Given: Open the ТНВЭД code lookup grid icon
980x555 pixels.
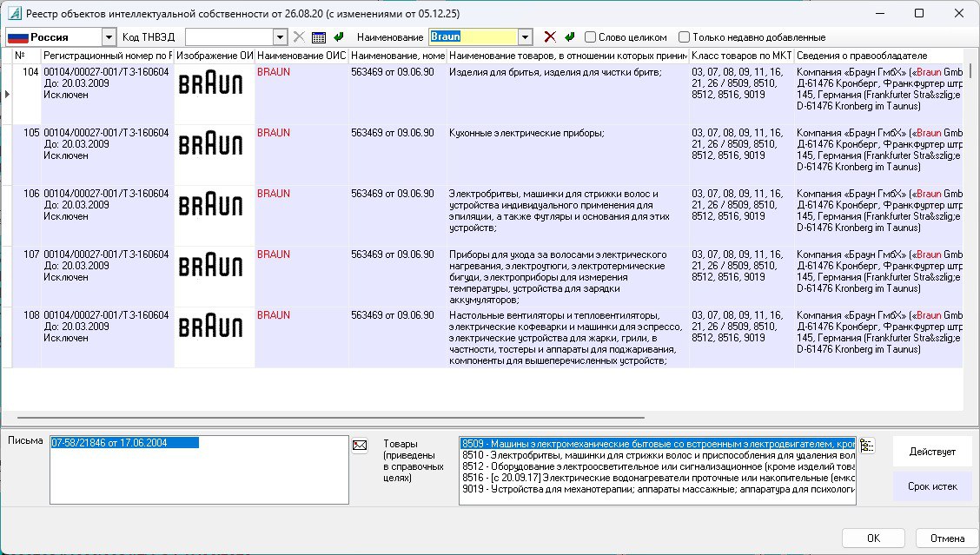Looking at the screenshot, I should tap(318, 36).
